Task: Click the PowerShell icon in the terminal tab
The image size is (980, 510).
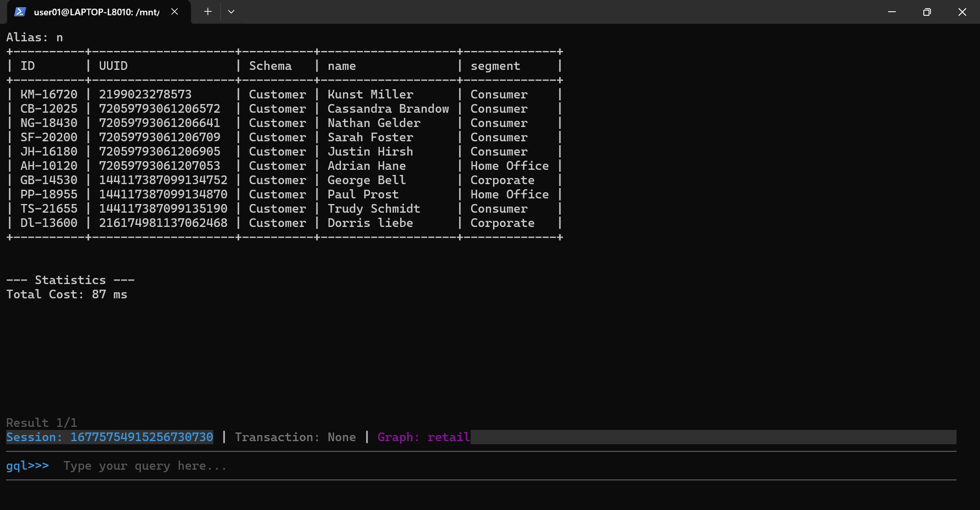Action: pyautogui.click(x=20, y=12)
